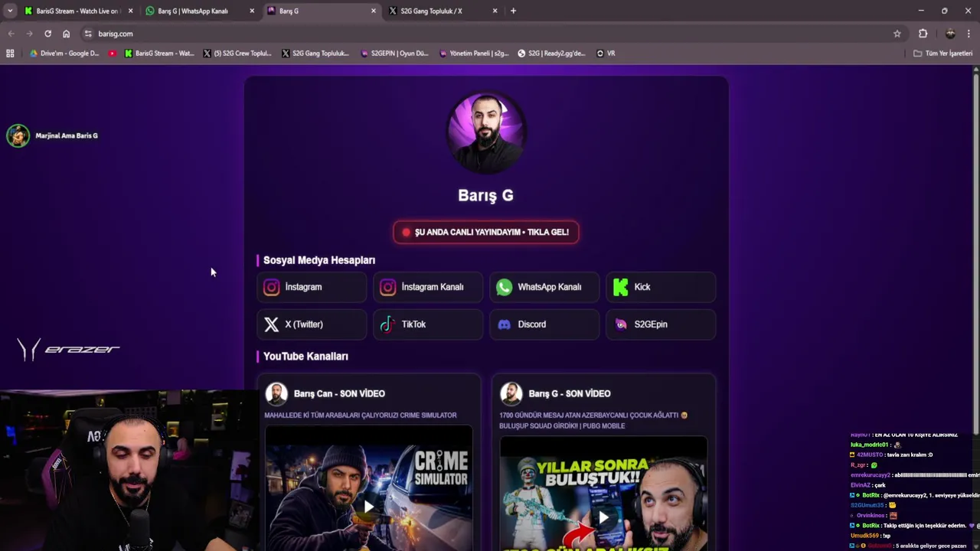Open the YouTube icon bookmark
The height and width of the screenshot is (551, 980).
(113, 54)
